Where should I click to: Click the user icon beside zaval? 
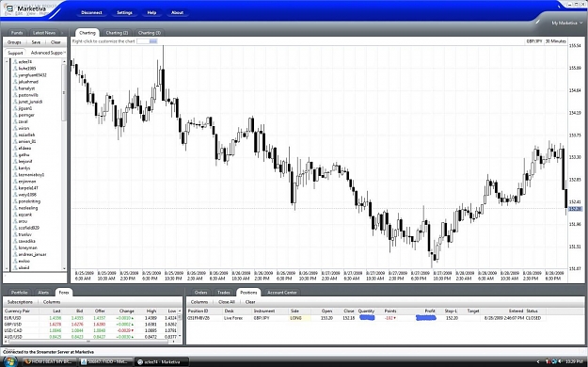(x=15, y=121)
